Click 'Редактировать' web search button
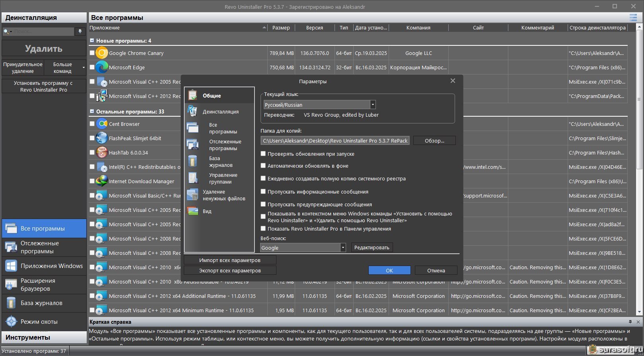The image size is (644, 356). [x=372, y=247]
